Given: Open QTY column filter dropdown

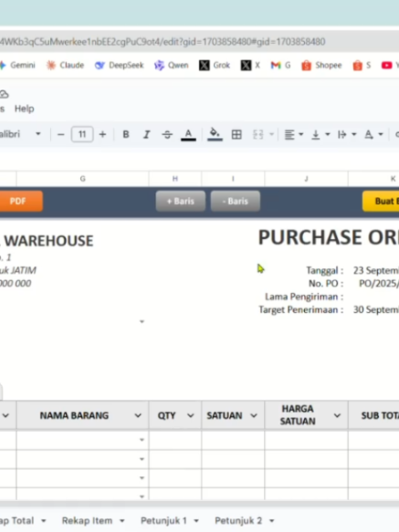Looking at the screenshot, I should (x=191, y=415).
